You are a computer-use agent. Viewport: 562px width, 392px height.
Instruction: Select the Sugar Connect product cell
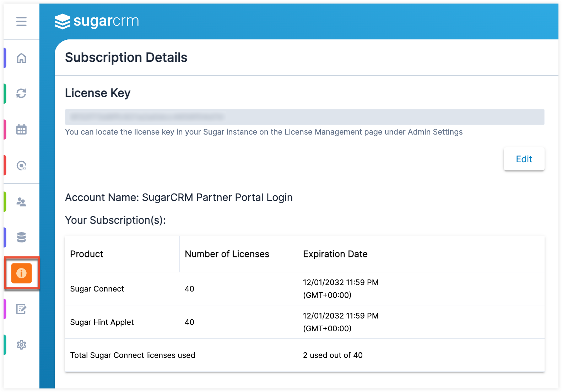click(x=97, y=289)
